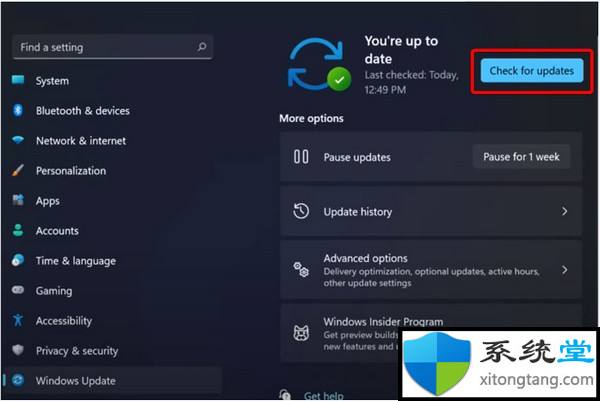This screenshot has width=600, height=401.
Task: Select Gaming category
Action: point(54,291)
